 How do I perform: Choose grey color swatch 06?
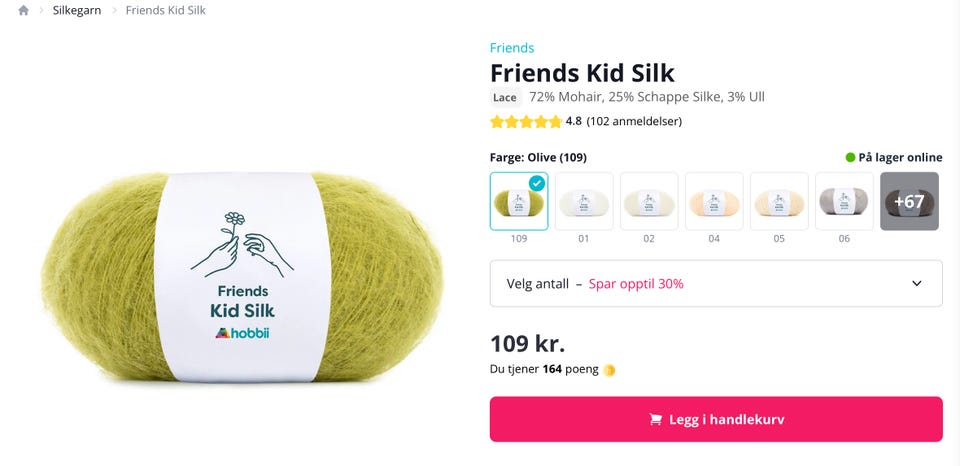[x=844, y=201]
